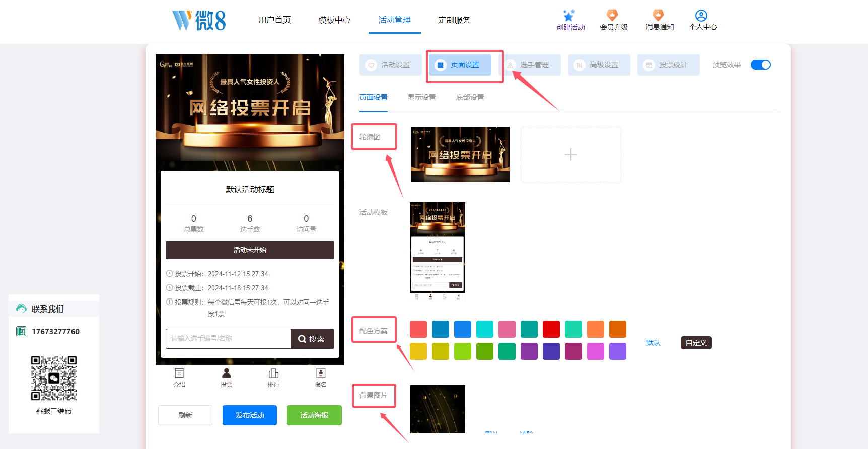The image size is (868, 449).
Task: Select the 页面设置 sub-tab
Action: pos(374,97)
